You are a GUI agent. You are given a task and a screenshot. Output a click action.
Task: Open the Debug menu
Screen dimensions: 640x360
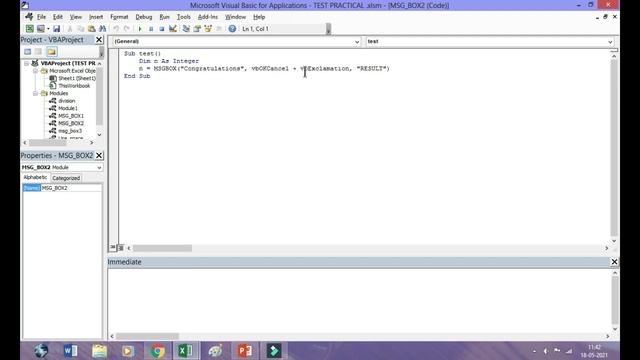tap(144, 17)
